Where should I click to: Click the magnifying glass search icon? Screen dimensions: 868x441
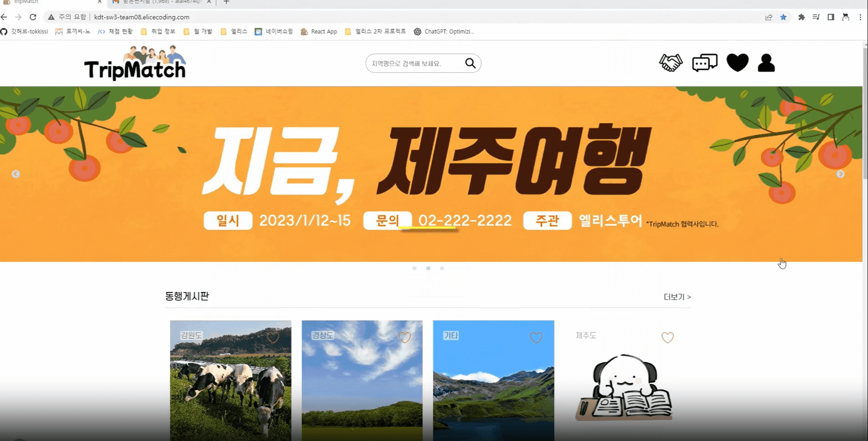pos(470,63)
